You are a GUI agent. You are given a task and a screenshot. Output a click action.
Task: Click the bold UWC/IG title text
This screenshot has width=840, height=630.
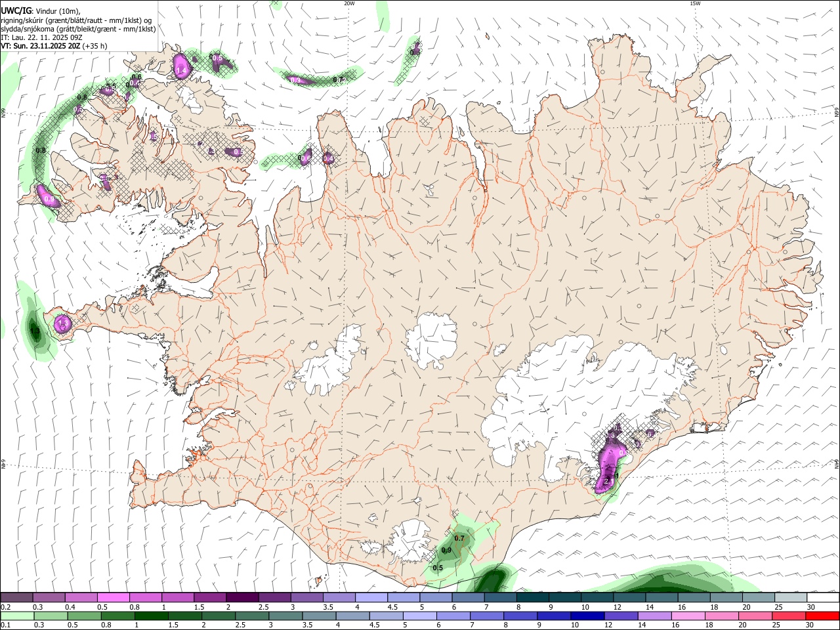pos(16,11)
